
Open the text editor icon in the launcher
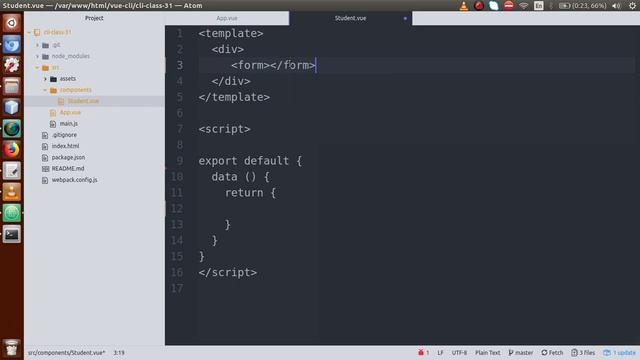pos(11,171)
